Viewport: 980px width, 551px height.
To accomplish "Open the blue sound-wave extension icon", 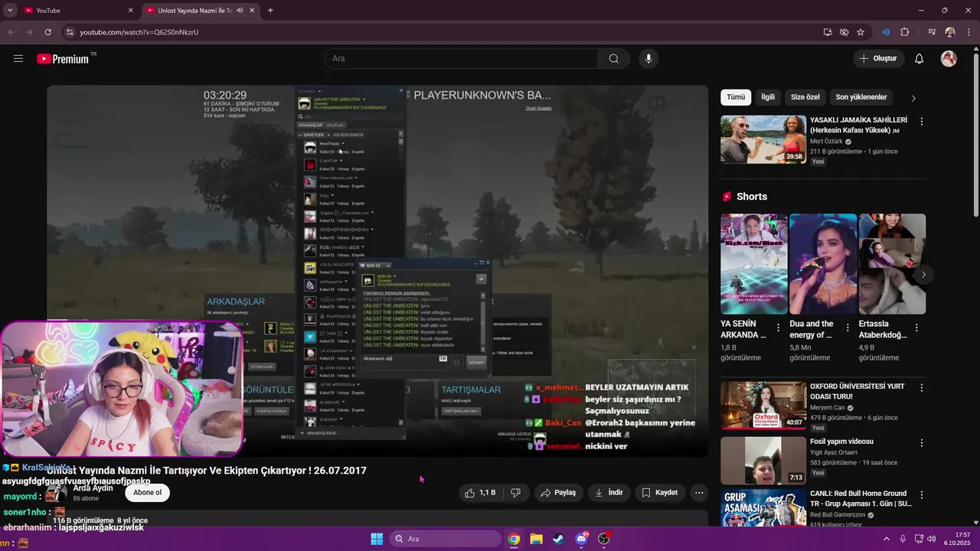I will 886,32.
